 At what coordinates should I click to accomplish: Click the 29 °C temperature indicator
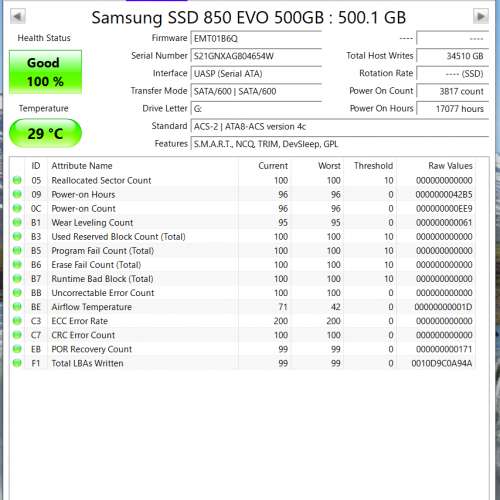coord(45,133)
